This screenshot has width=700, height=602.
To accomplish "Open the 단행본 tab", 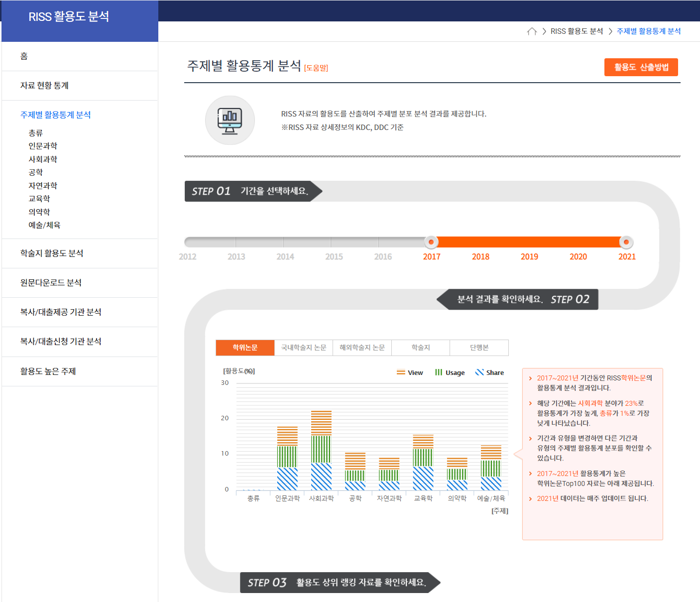I will click(x=479, y=348).
